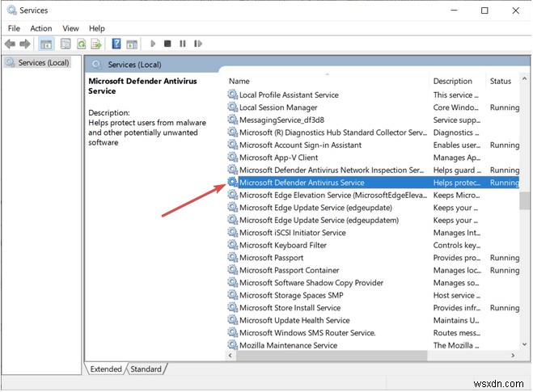533x392 pixels.
Task: Click gear icon beside Microsoft Keyboard Filter
Action: click(232, 245)
